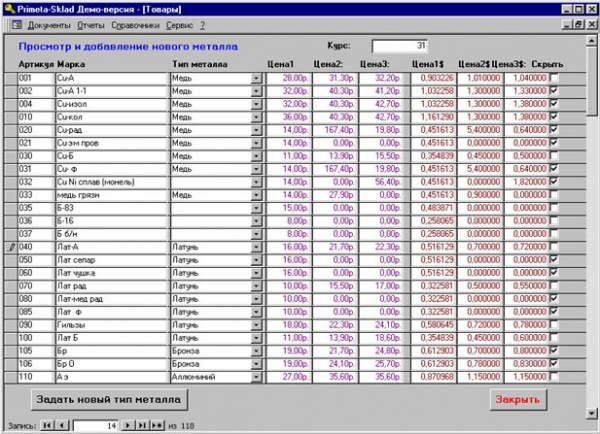This screenshot has height=434, width=600.
Task: Select the row marked with pencil edit icon
Action: [x=11, y=247]
